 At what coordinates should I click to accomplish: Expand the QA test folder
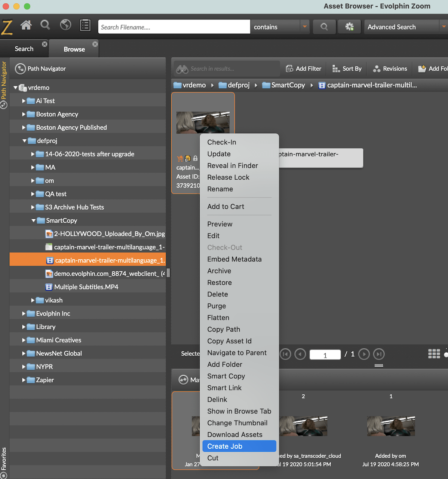click(33, 194)
